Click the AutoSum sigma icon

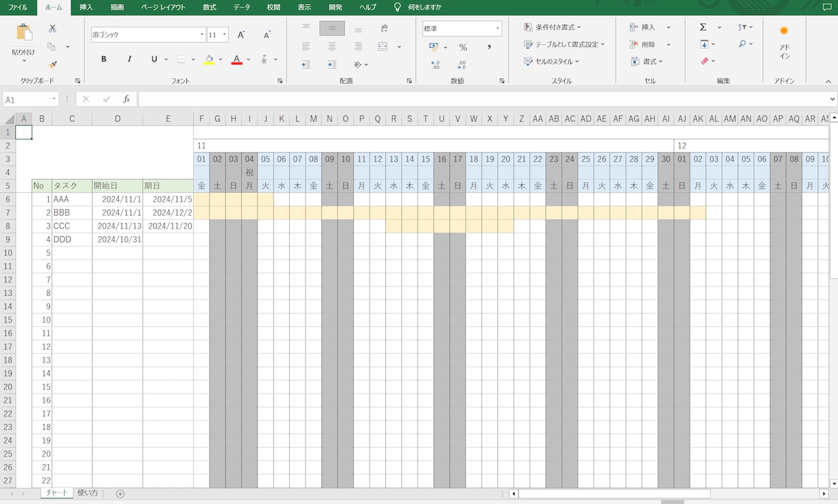coord(703,27)
